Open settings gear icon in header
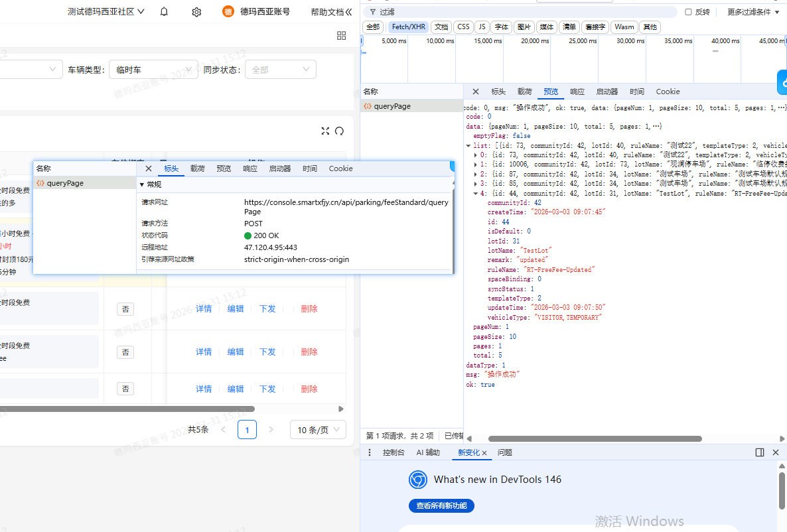Image resolution: width=787 pixels, height=532 pixels. 196,12
